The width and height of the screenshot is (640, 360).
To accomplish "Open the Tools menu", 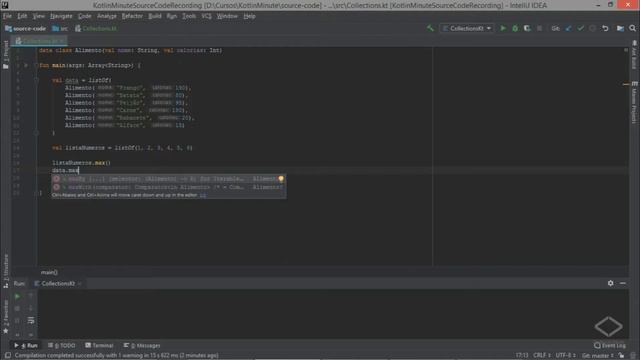I will coord(189,16).
